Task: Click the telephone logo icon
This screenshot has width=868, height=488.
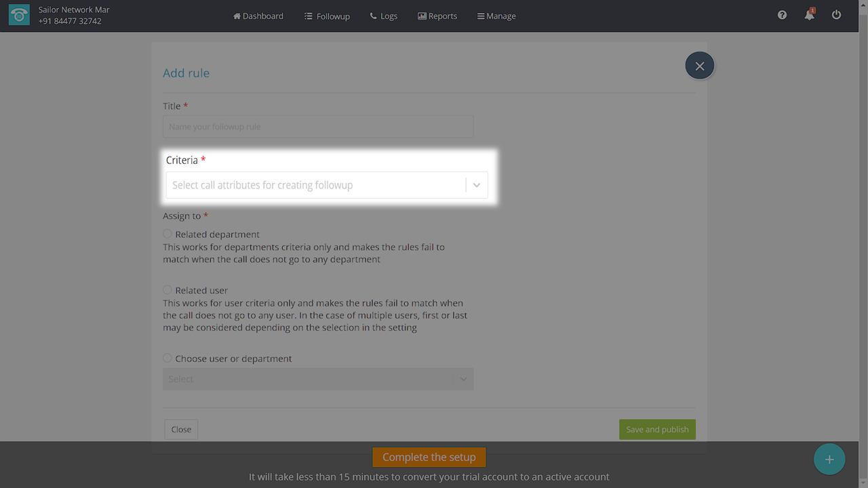Action: tap(19, 16)
